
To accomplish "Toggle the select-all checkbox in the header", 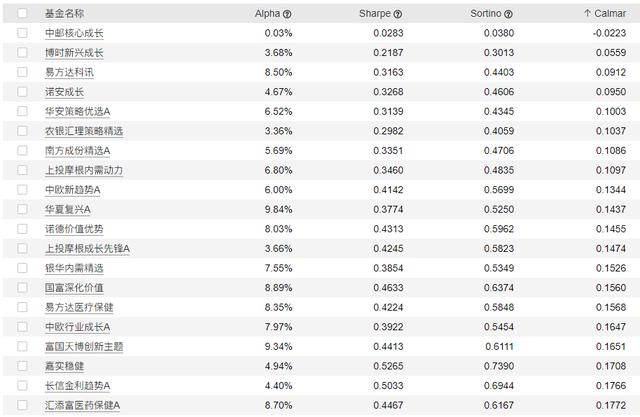I will (x=23, y=14).
